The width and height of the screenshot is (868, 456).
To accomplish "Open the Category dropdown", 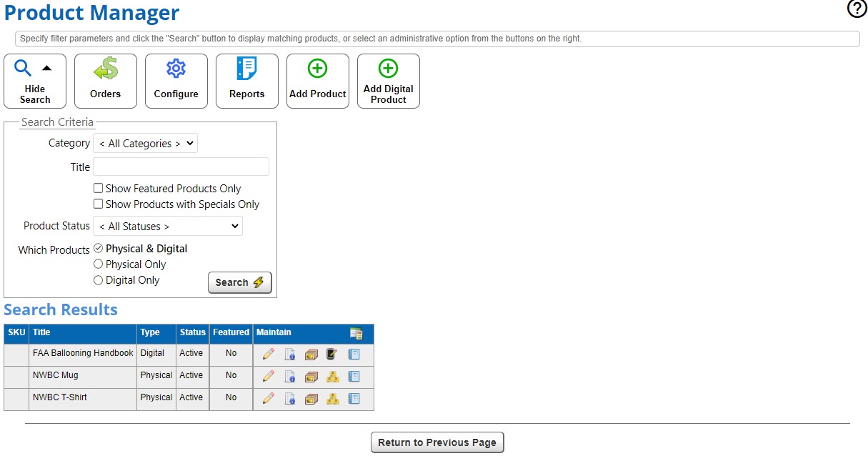I will pyautogui.click(x=145, y=144).
